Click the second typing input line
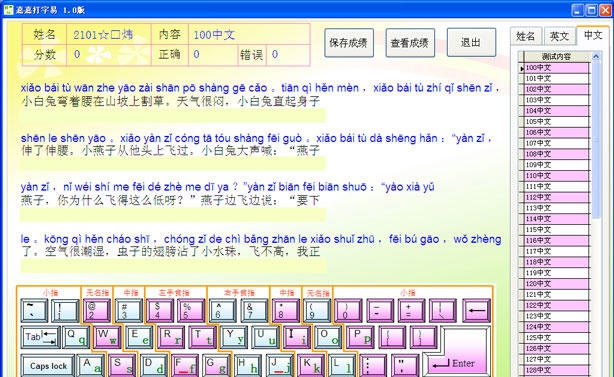 173,164
